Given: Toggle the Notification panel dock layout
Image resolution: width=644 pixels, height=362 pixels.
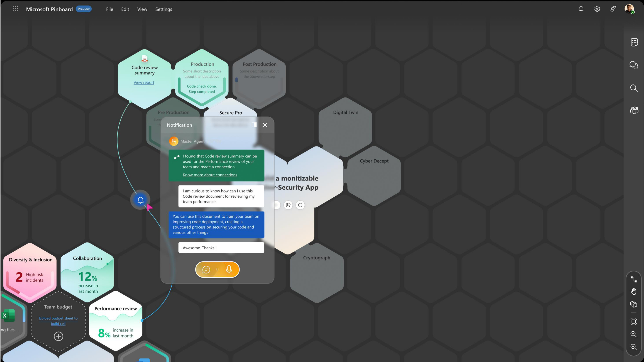Looking at the screenshot, I should tap(254, 125).
